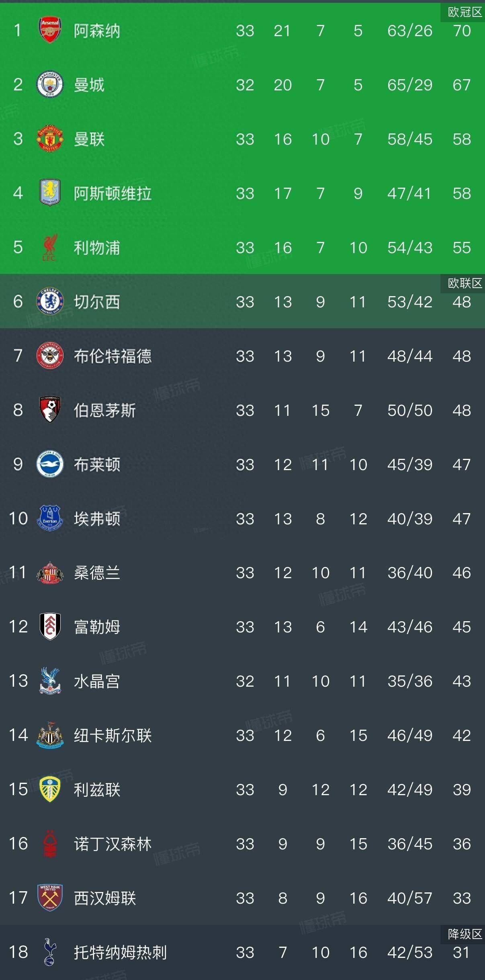Viewport: 485px width, 980px height.
Task: Open 诺丁汉森林 team details
Action: [x=113, y=844]
